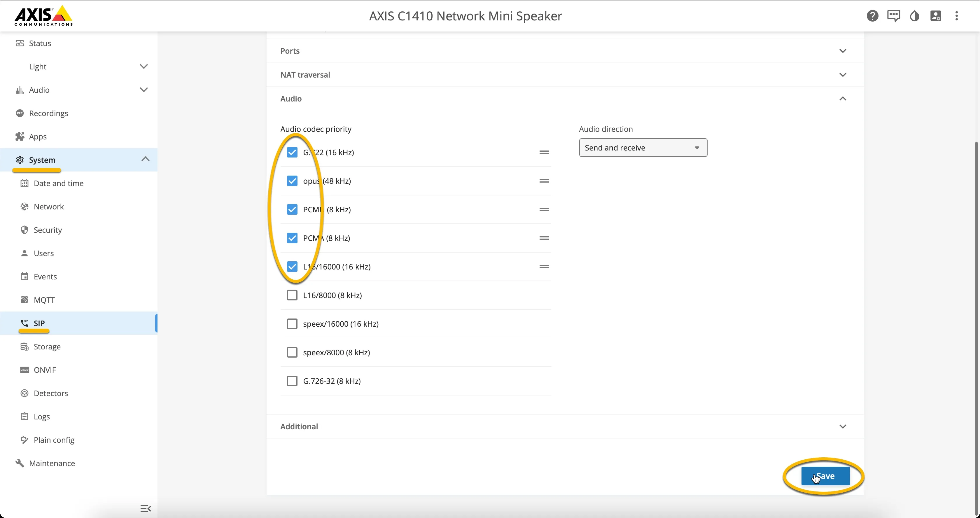Expand the Additional section
Viewport: 980px width, 518px height.
565,426
